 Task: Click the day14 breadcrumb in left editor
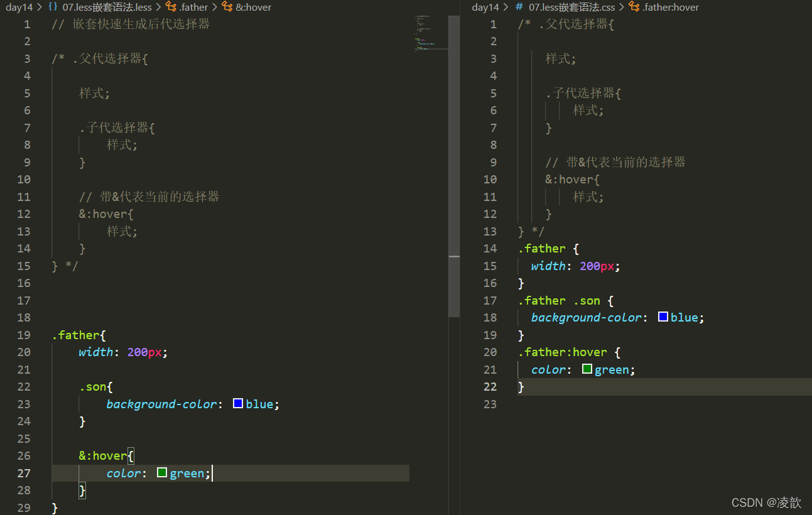tap(19, 7)
